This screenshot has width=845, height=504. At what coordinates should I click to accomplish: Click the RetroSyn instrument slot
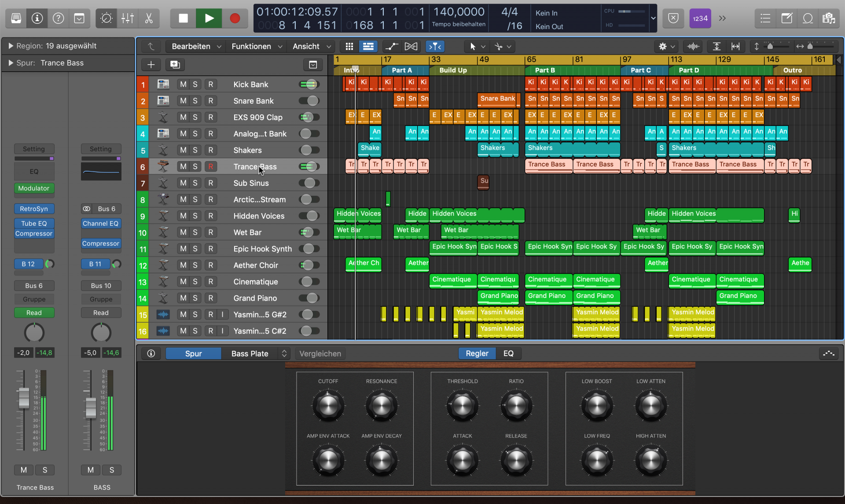tap(34, 209)
